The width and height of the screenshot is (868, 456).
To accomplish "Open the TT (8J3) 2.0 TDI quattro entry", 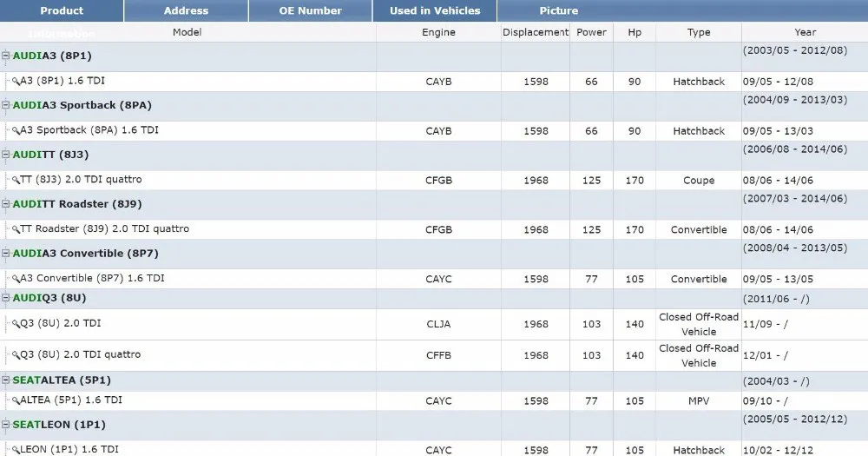I will (x=81, y=180).
